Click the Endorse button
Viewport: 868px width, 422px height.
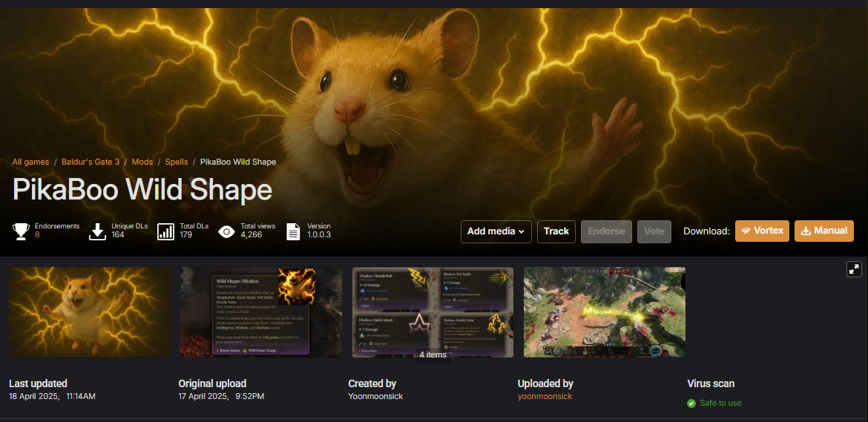coord(606,231)
